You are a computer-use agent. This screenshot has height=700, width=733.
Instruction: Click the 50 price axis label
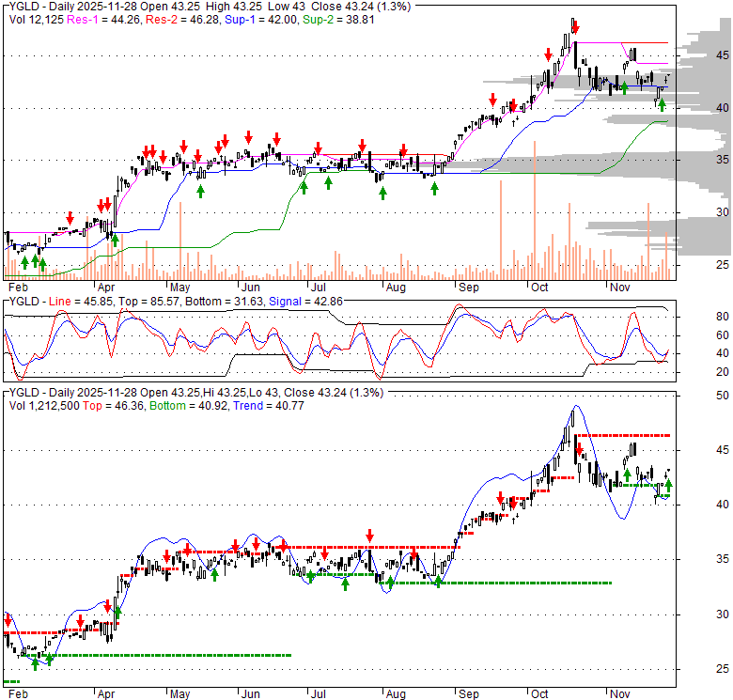pyautogui.click(x=723, y=396)
